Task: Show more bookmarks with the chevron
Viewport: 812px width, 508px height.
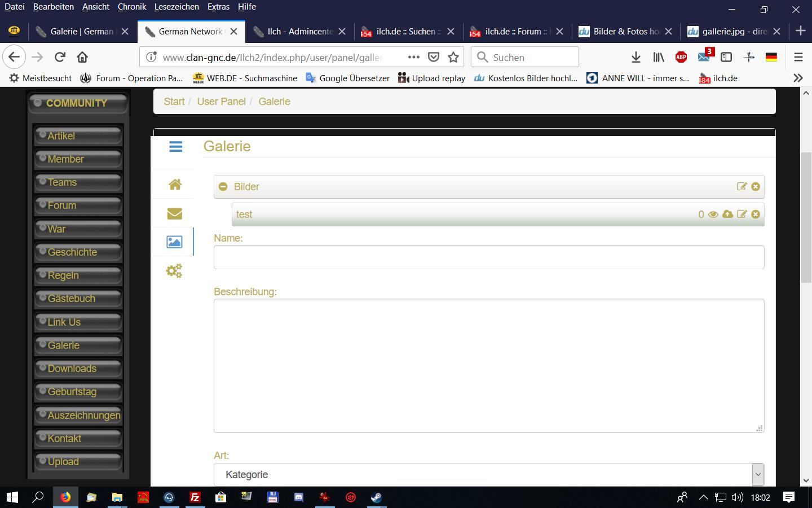Action: pyautogui.click(x=798, y=78)
